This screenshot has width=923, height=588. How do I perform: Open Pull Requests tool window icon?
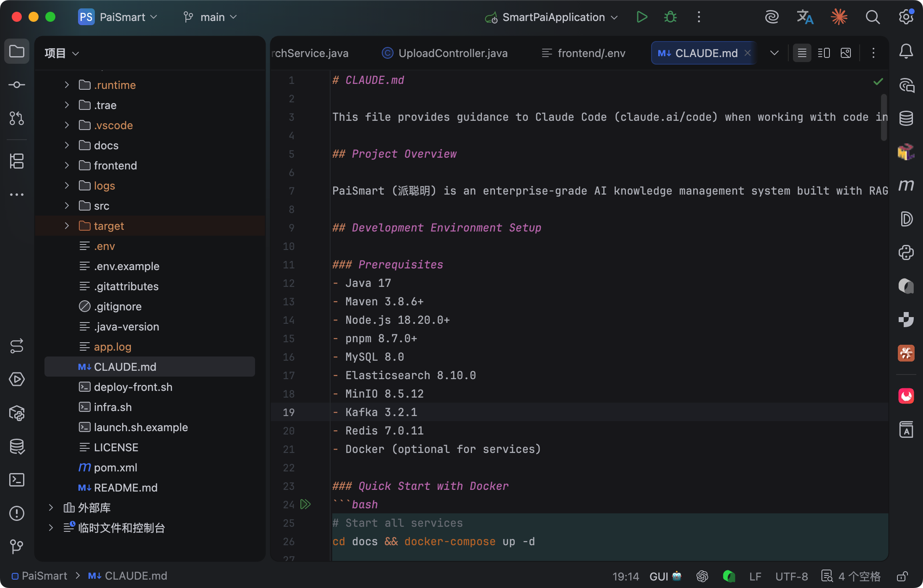[17, 119]
